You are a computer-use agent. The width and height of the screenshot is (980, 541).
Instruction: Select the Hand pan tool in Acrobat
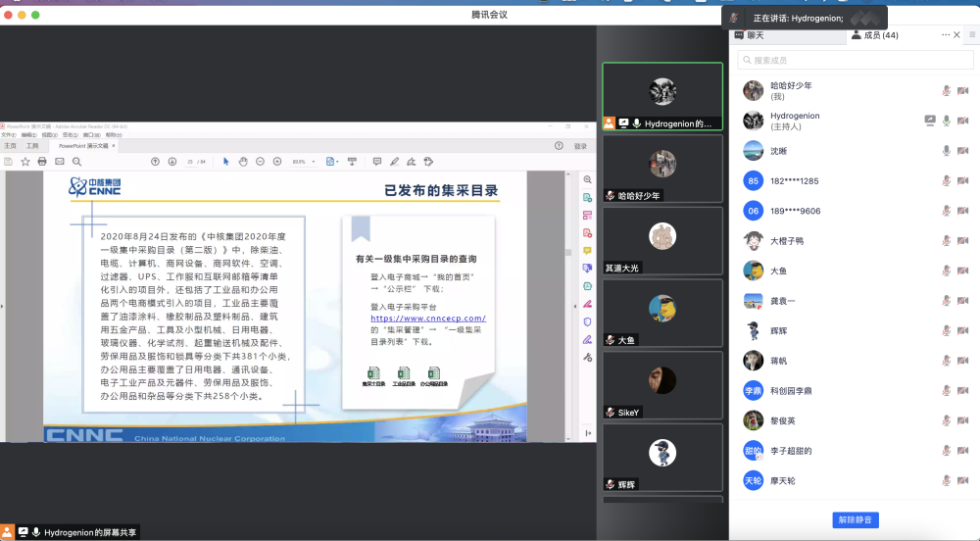[243, 162]
